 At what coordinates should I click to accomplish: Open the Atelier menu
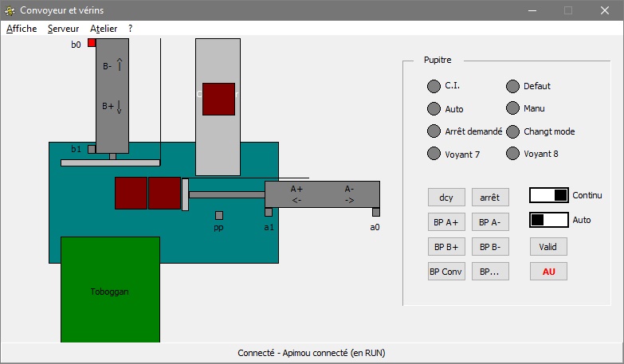[104, 28]
